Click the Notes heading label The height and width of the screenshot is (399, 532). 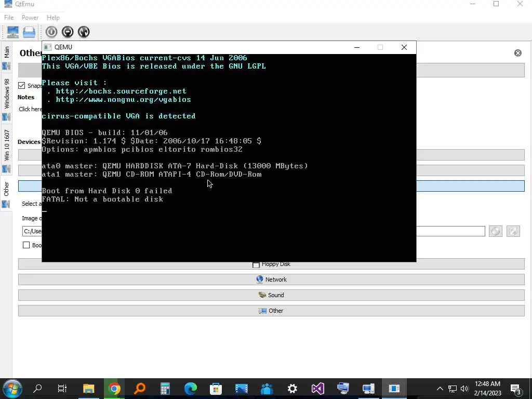pyautogui.click(x=26, y=97)
